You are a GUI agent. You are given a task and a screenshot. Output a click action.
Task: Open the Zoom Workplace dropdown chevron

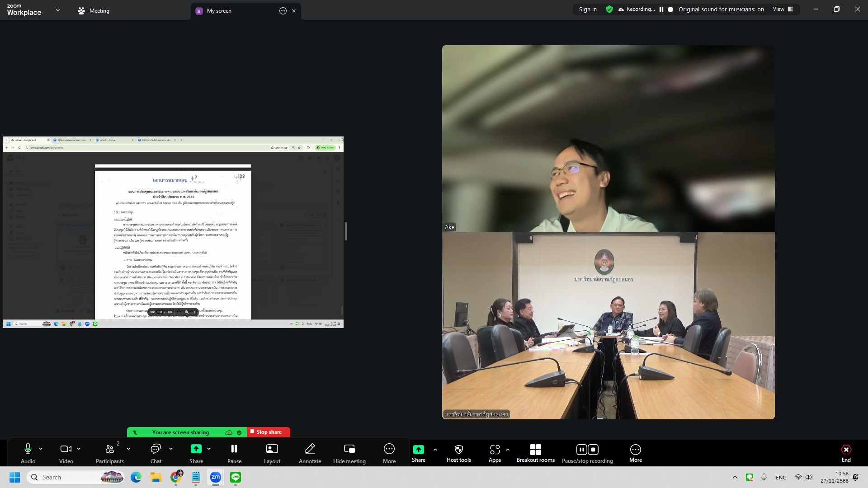click(x=57, y=10)
